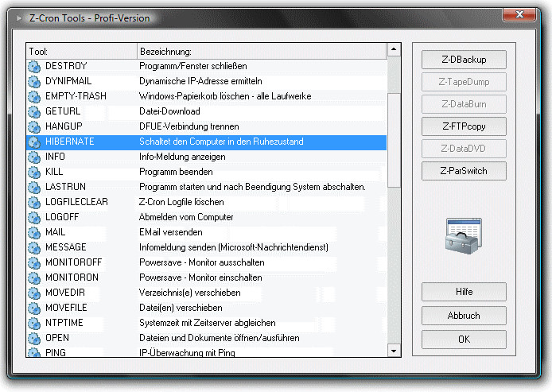Choose the LASTRUN entry in list
This screenshot has width=552, height=392.
(206, 187)
